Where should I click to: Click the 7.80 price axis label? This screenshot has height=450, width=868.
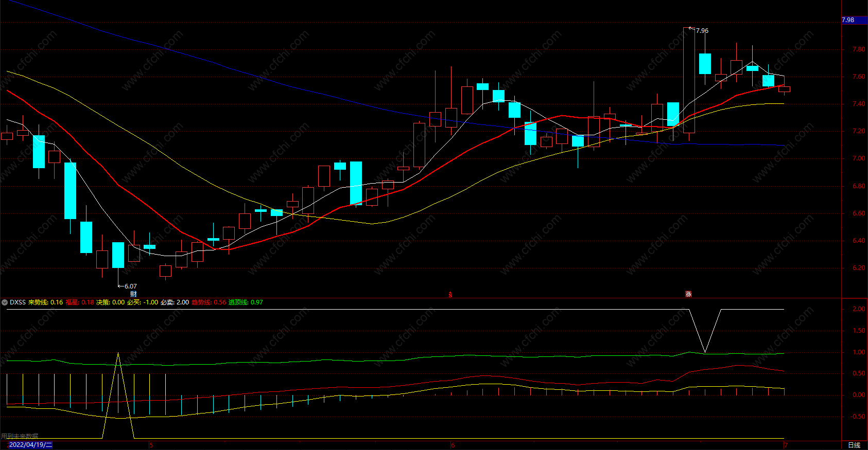[859, 50]
